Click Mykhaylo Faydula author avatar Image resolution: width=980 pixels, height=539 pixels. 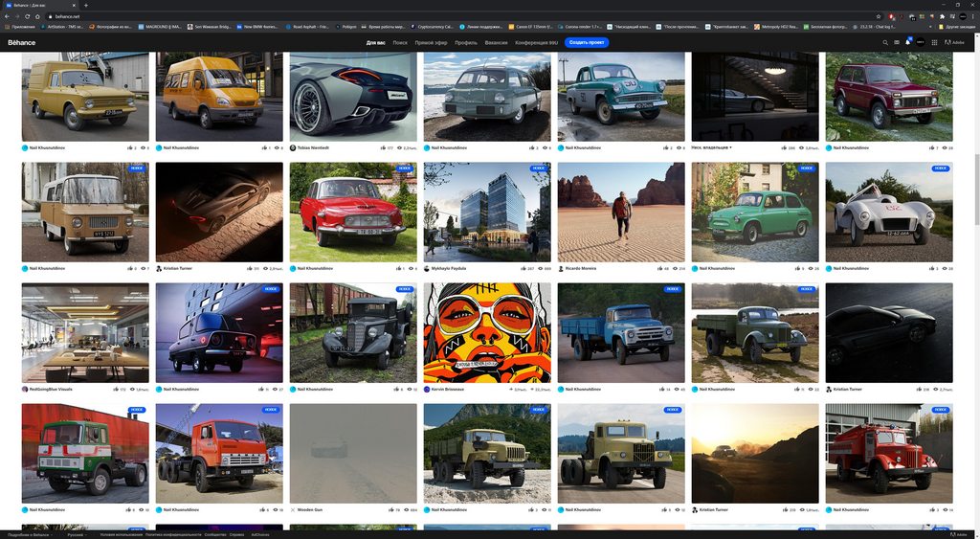[x=427, y=268]
